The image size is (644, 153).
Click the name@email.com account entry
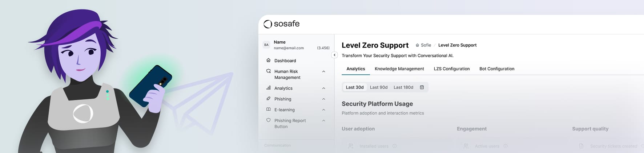[289, 48]
